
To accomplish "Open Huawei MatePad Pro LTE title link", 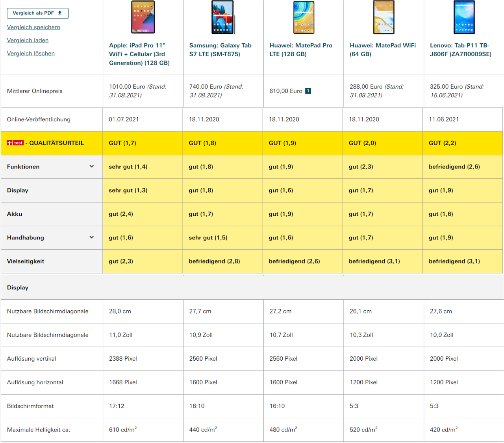I will tap(301, 50).
